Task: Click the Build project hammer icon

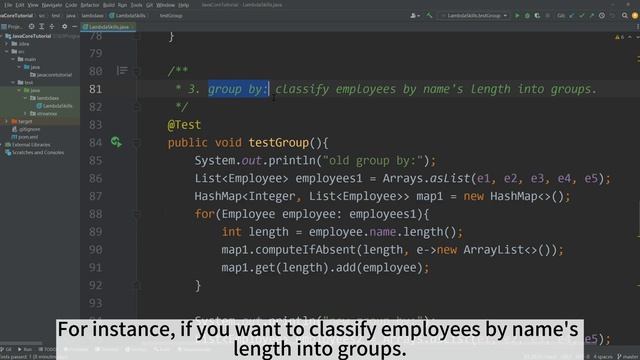Action: coord(429,16)
